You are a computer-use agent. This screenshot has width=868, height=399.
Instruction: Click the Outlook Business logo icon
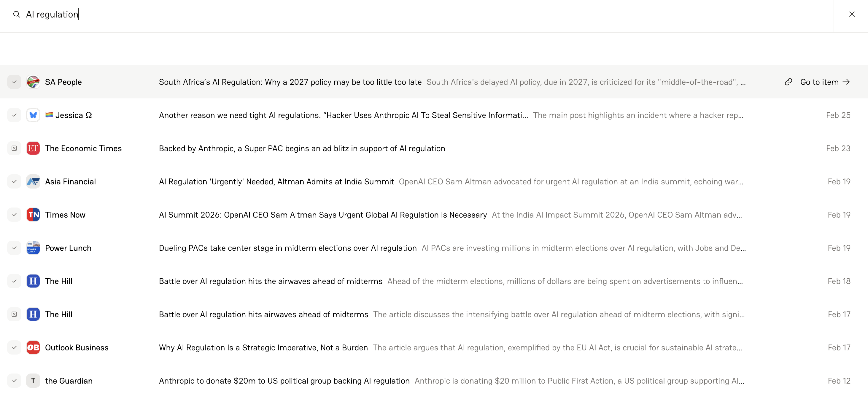click(33, 347)
